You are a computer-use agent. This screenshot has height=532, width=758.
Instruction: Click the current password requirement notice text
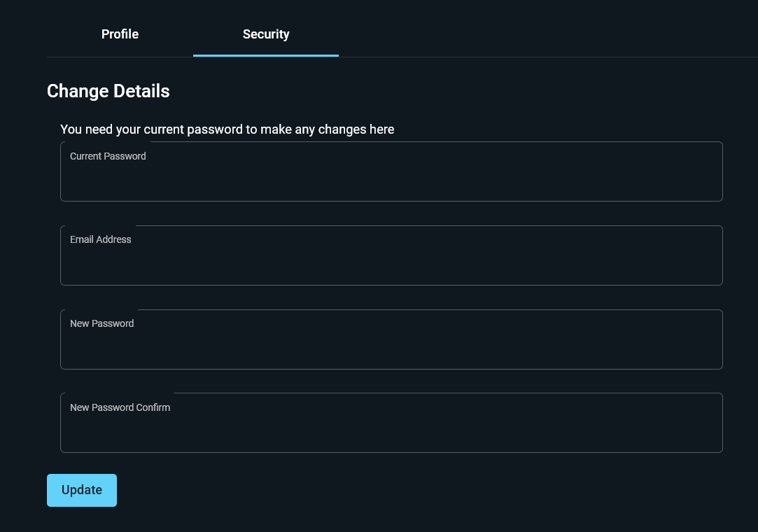[x=227, y=129]
